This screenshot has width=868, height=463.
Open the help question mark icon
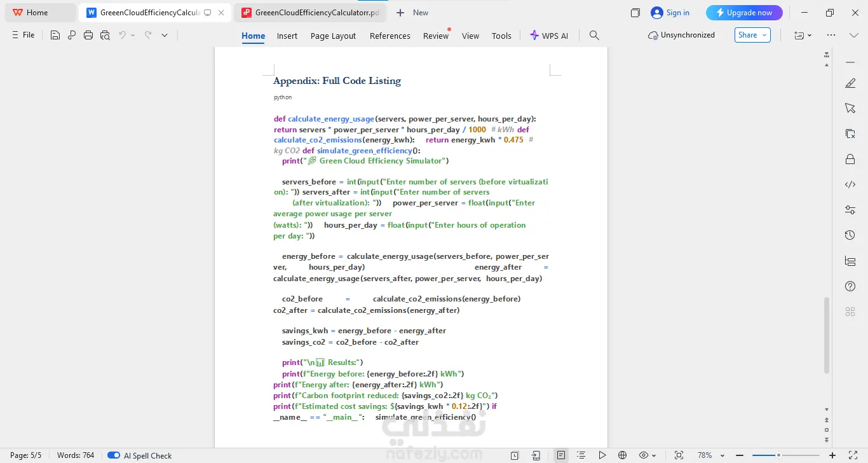point(850,286)
